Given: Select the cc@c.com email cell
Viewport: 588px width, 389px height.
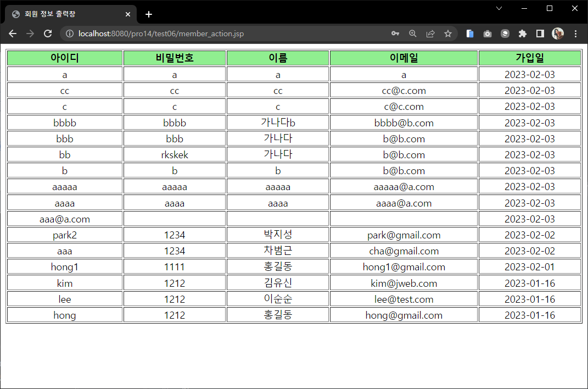Looking at the screenshot, I should pos(404,91).
